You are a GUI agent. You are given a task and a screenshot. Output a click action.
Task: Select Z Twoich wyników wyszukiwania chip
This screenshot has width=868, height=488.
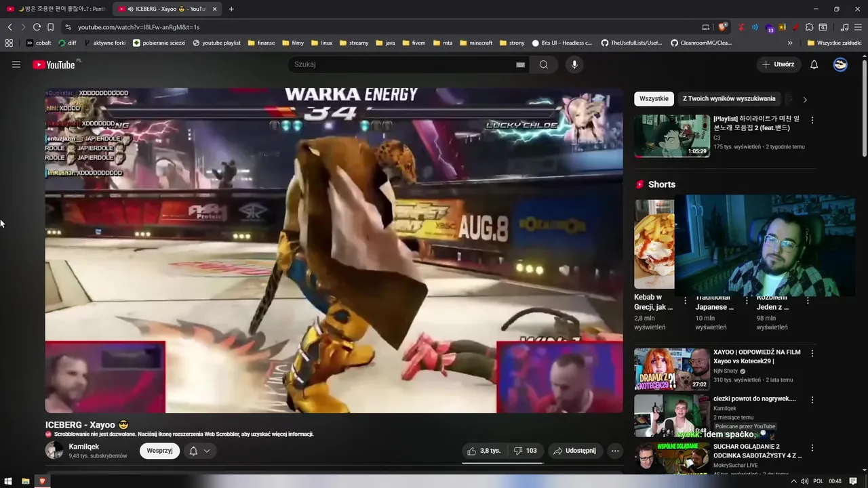click(x=729, y=99)
